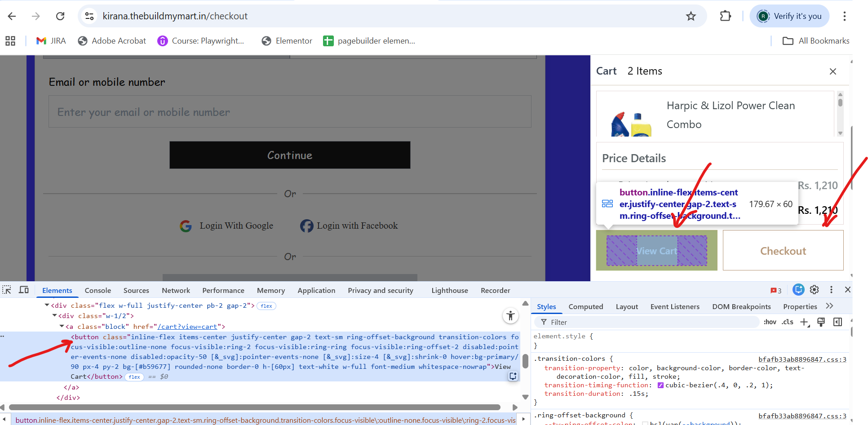
Task: Click the Verify it's you profile button
Action: tap(789, 16)
